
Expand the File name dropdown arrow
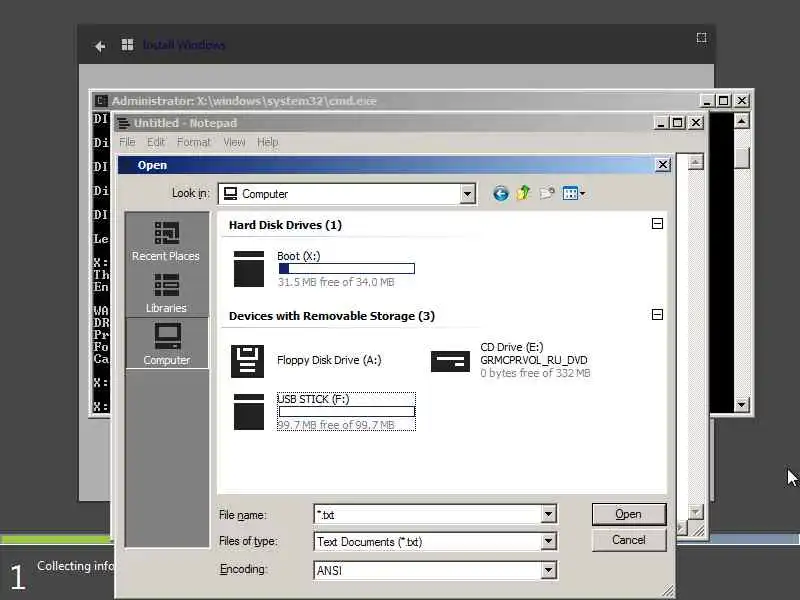tap(548, 514)
